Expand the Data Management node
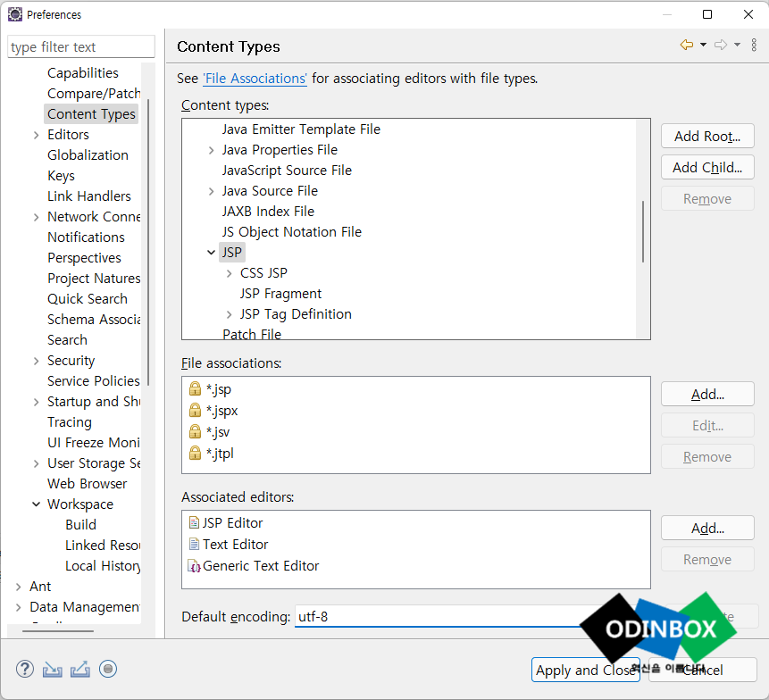Screen dimensions: 769x700 pos(18,607)
